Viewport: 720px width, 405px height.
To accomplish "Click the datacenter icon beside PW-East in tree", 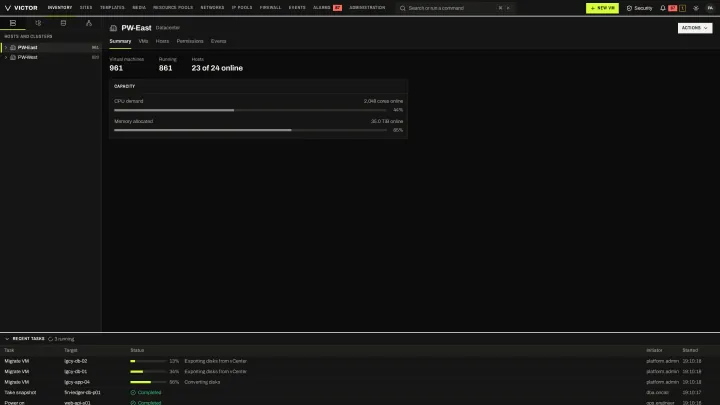I will 13,47.
